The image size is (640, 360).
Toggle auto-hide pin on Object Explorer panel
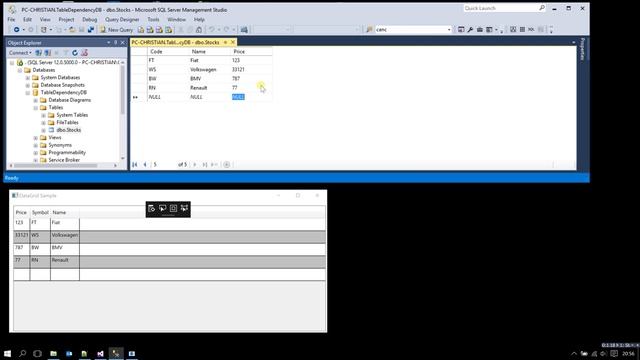tap(116, 42)
